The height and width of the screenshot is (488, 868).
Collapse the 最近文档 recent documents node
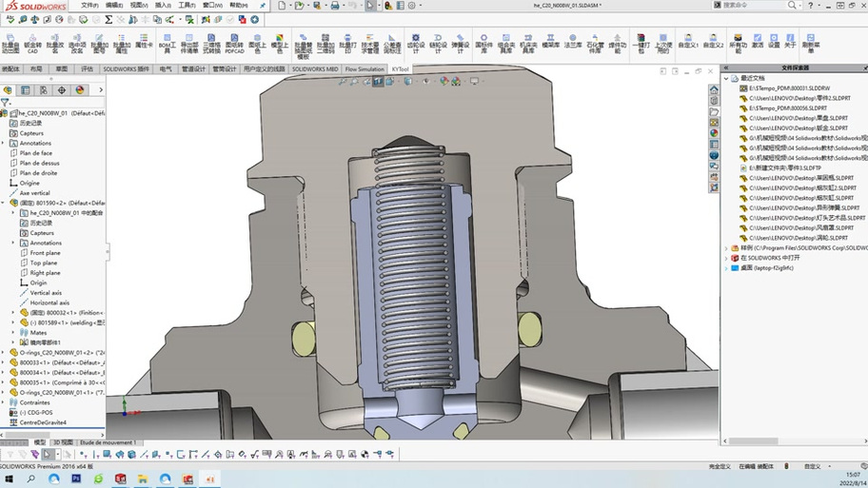click(x=726, y=79)
